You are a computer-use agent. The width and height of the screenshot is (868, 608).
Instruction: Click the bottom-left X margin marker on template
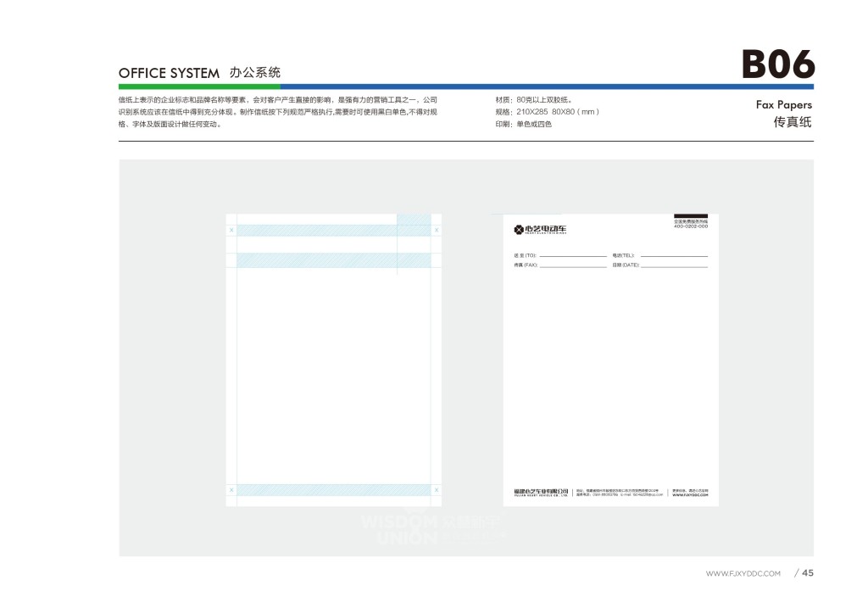[231, 490]
